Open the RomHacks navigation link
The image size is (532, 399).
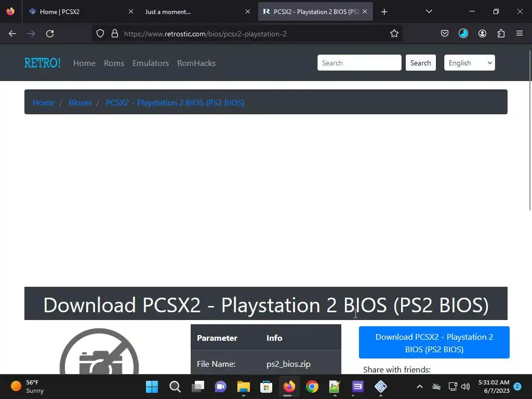coord(196,63)
